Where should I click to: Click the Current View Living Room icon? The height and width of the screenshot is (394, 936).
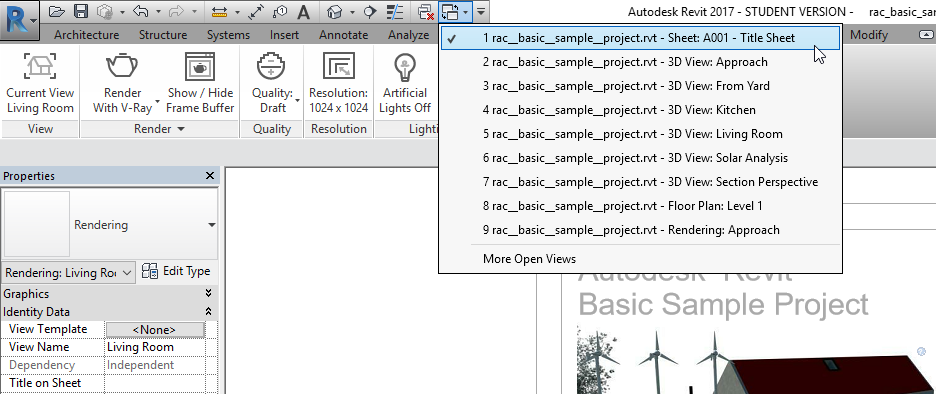(x=40, y=66)
